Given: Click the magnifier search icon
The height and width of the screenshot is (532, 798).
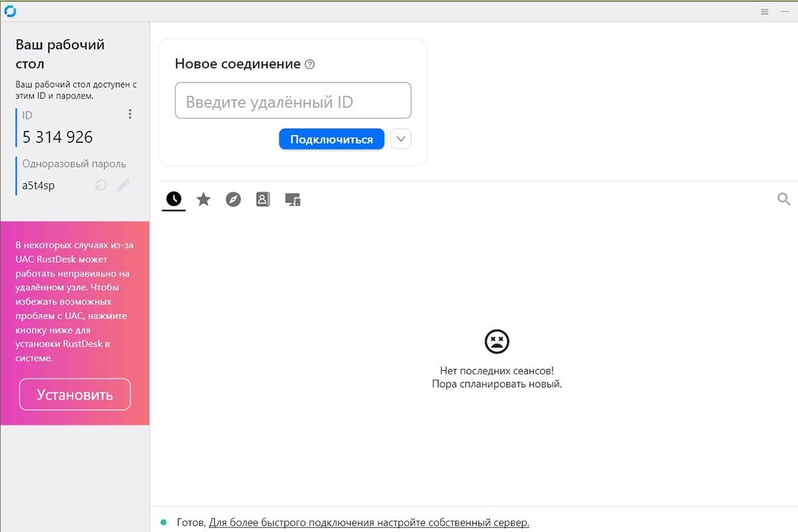Looking at the screenshot, I should tap(783, 199).
